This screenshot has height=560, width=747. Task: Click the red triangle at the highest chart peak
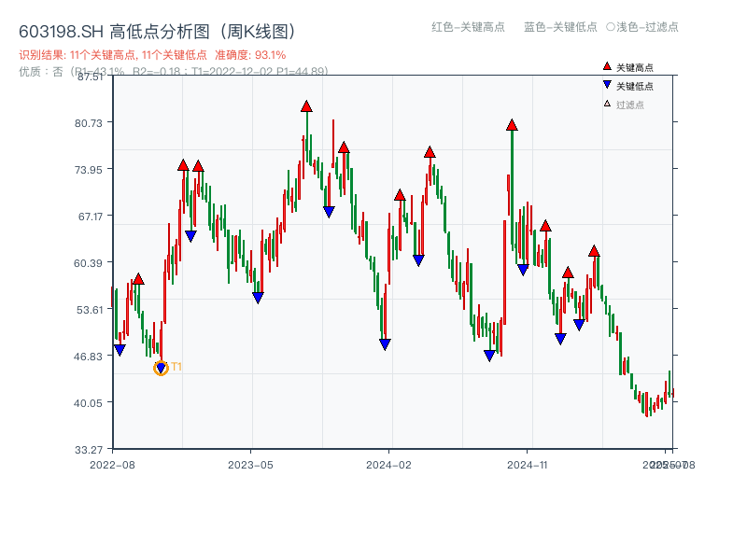pos(306,106)
